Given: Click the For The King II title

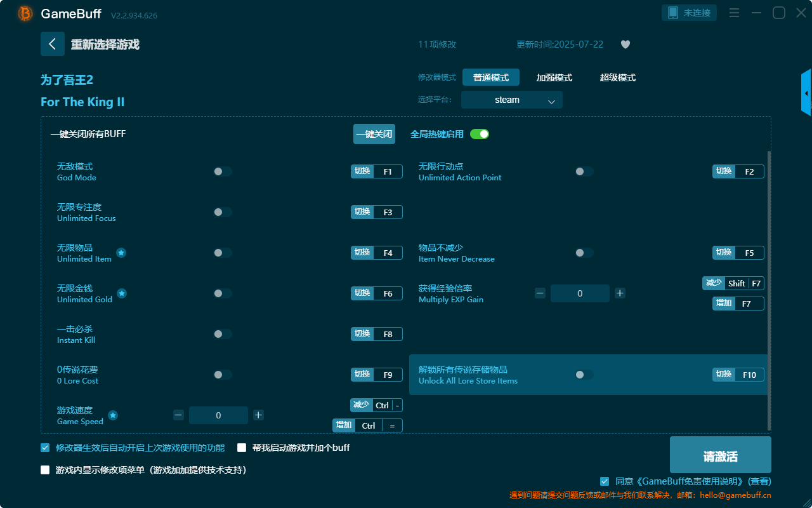Looking at the screenshot, I should pyautogui.click(x=82, y=102).
